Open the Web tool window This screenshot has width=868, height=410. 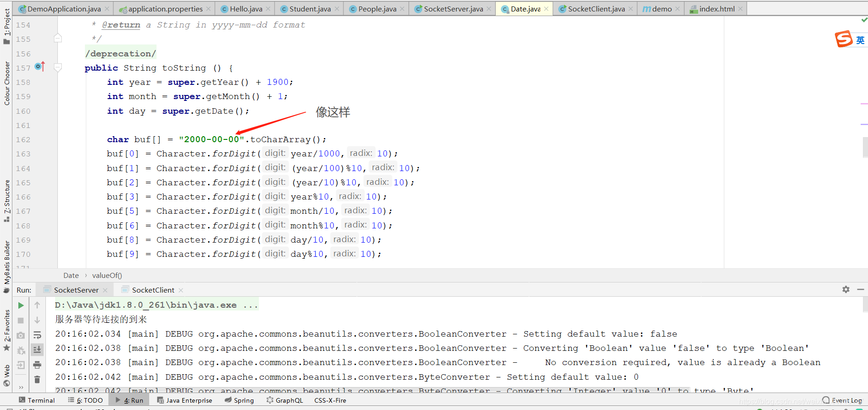(x=6, y=376)
